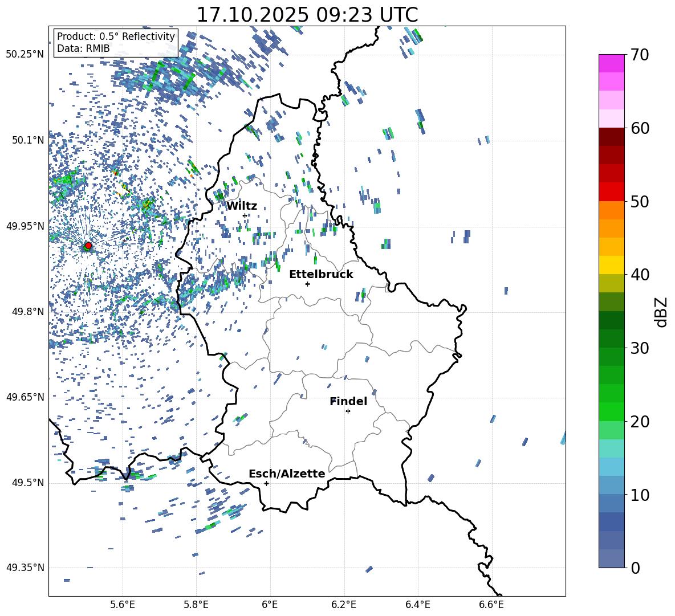Click the 49.5°N latitude label
The height and width of the screenshot is (616, 675).
pyautogui.click(x=28, y=483)
